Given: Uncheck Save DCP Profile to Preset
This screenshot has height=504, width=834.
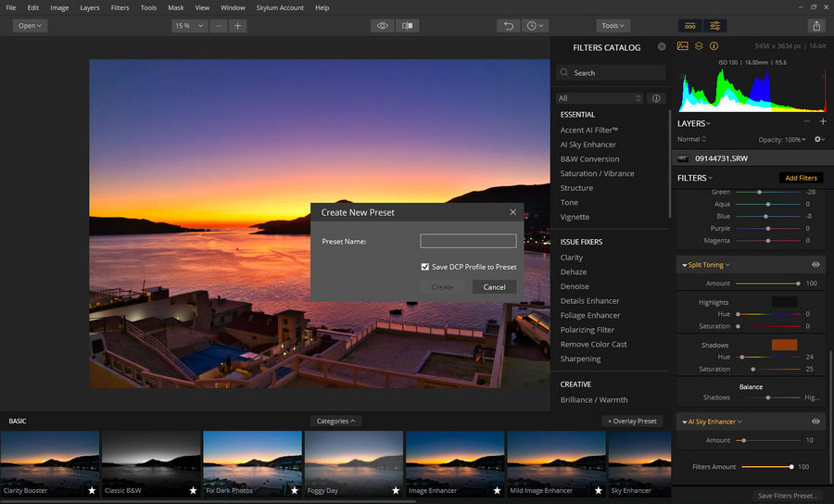Looking at the screenshot, I should tap(425, 267).
